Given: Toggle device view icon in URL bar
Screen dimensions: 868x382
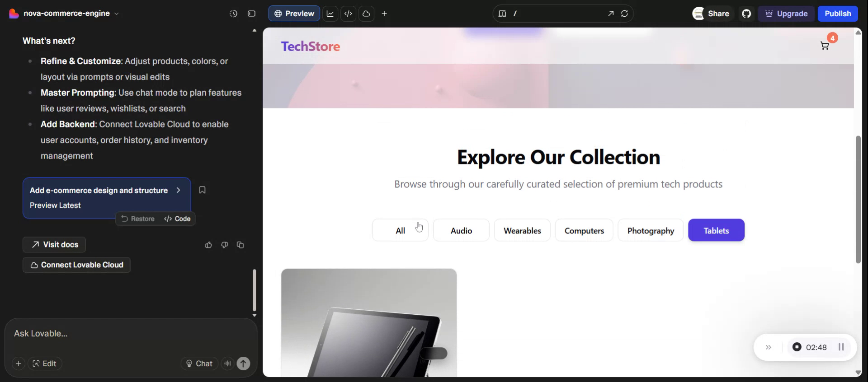Looking at the screenshot, I should [x=502, y=14].
